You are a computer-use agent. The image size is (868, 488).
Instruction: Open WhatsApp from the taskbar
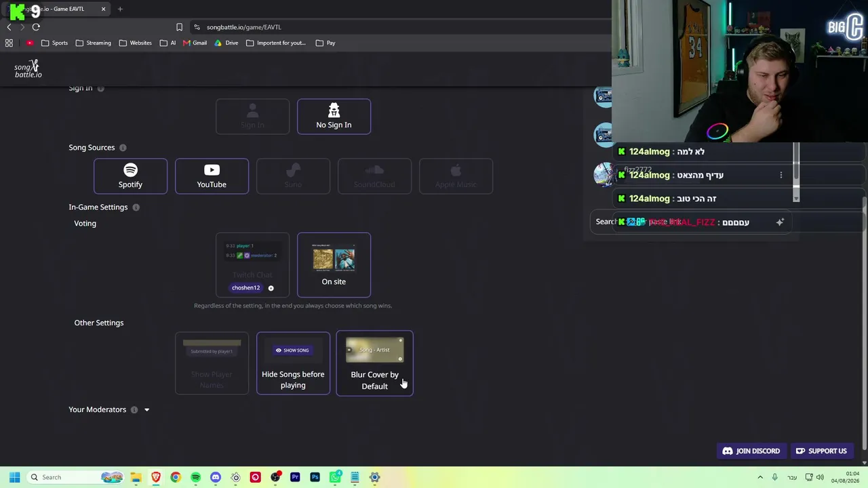pyautogui.click(x=335, y=477)
